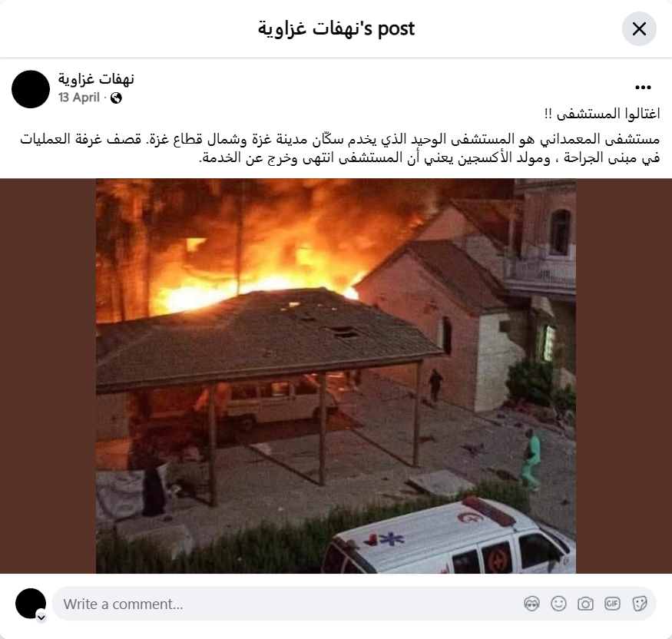672x639 pixels.
Task: Add a GIF to the comment
Action: coord(612,604)
